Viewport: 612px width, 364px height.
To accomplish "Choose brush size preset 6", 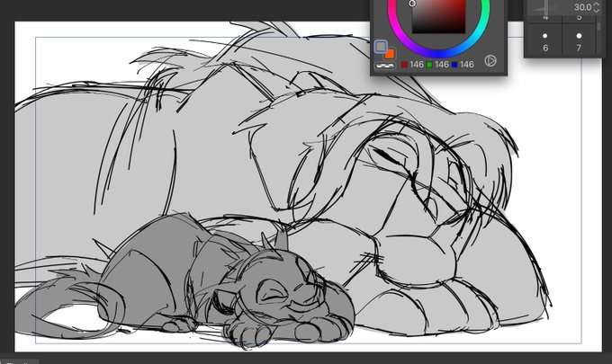I will tap(545, 41).
